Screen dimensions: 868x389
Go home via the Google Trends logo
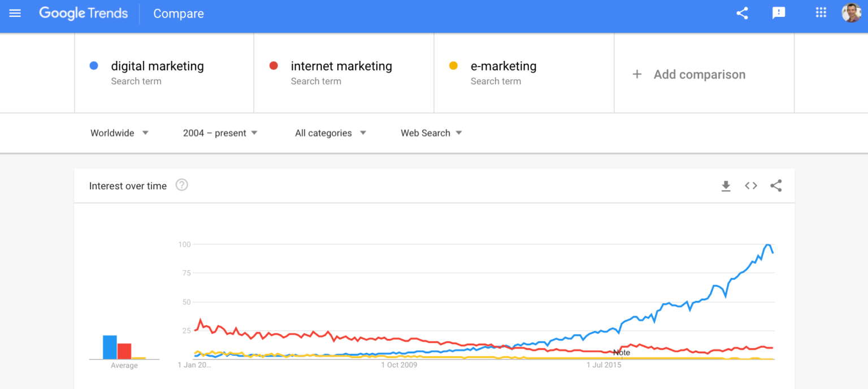coord(83,14)
